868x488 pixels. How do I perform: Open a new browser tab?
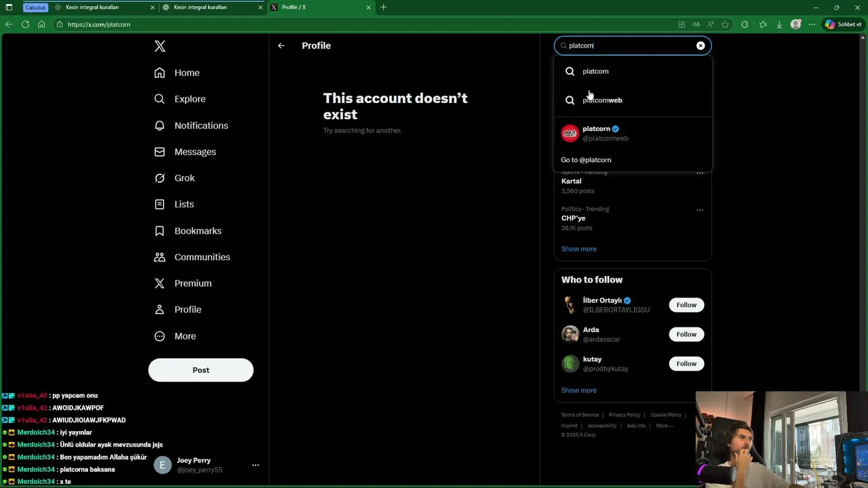(383, 7)
